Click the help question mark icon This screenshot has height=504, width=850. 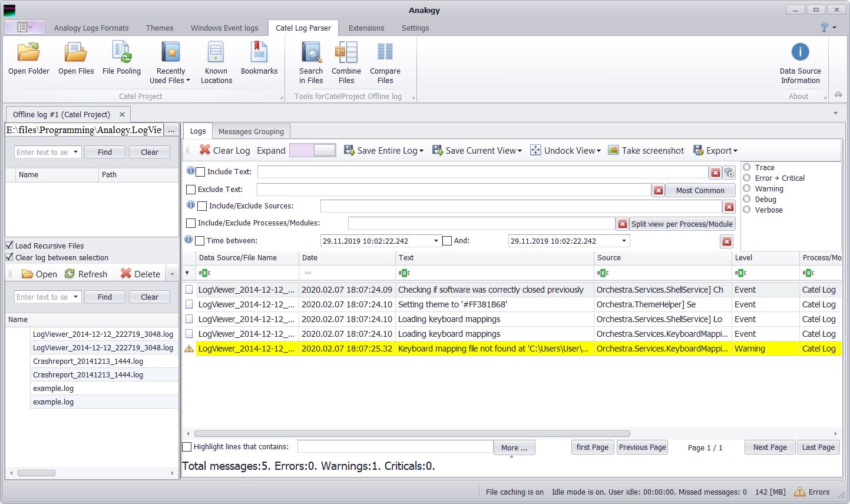[x=824, y=28]
